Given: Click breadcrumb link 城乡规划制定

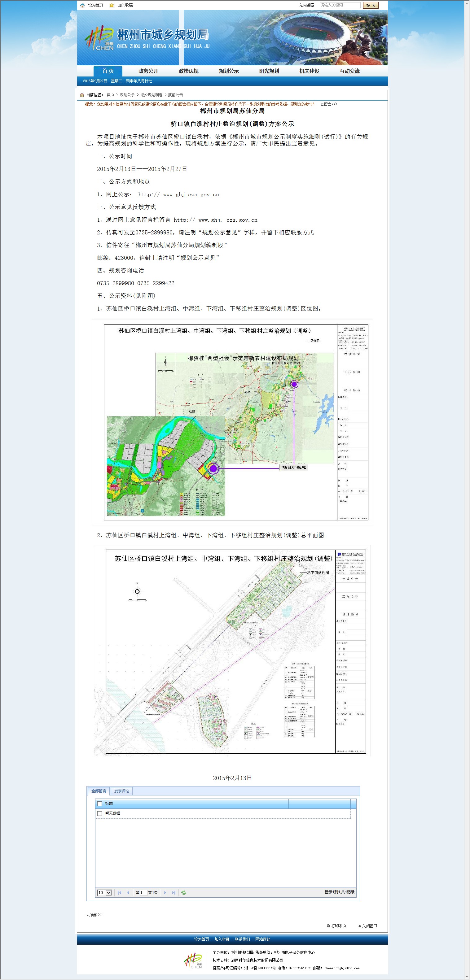Looking at the screenshot, I should [x=151, y=95].
